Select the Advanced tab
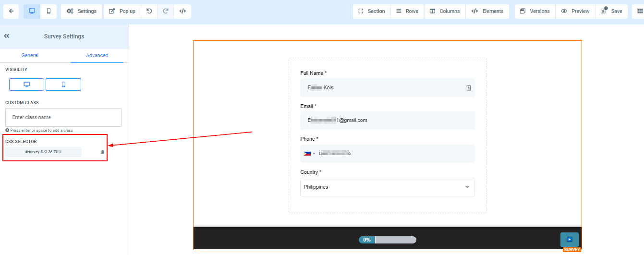Viewport: 644px width, 255px height. click(x=97, y=55)
